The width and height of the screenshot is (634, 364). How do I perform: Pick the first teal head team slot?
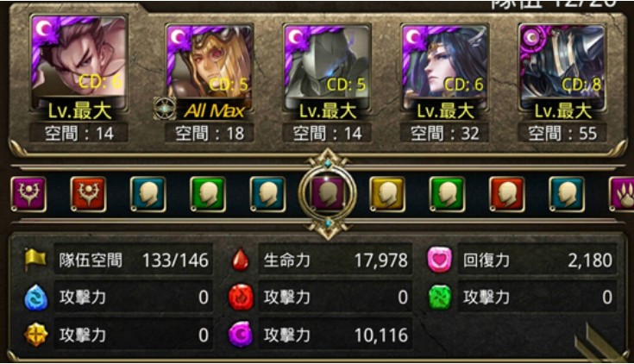tap(148, 195)
